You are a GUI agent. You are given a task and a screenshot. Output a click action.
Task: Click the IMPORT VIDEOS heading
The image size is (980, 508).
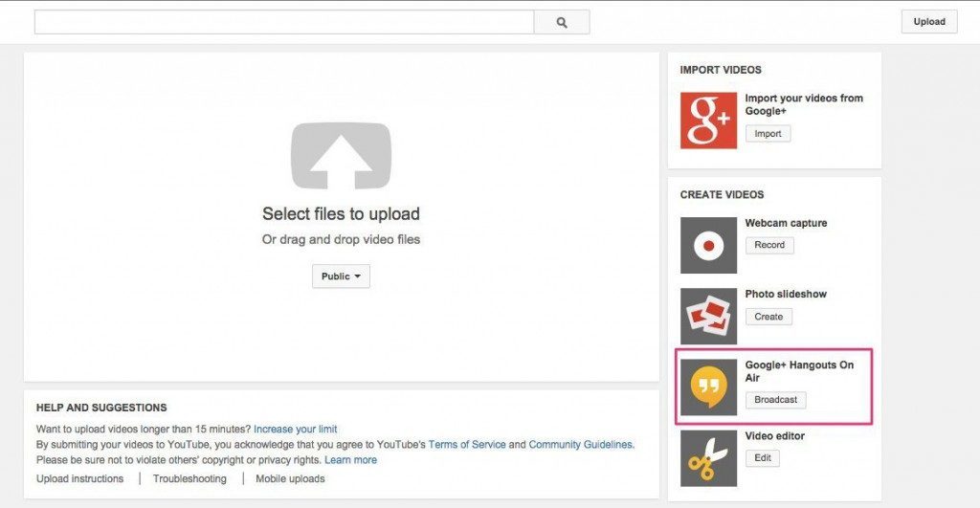(x=721, y=70)
